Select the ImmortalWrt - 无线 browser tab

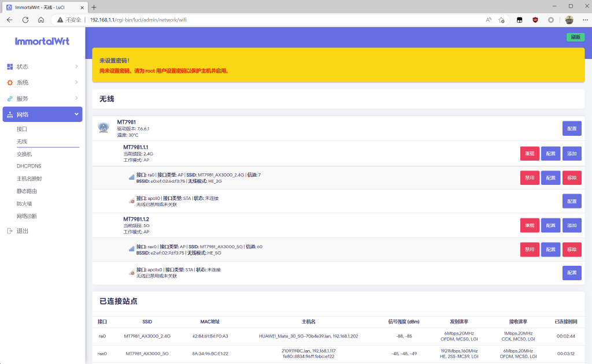click(40, 7)
